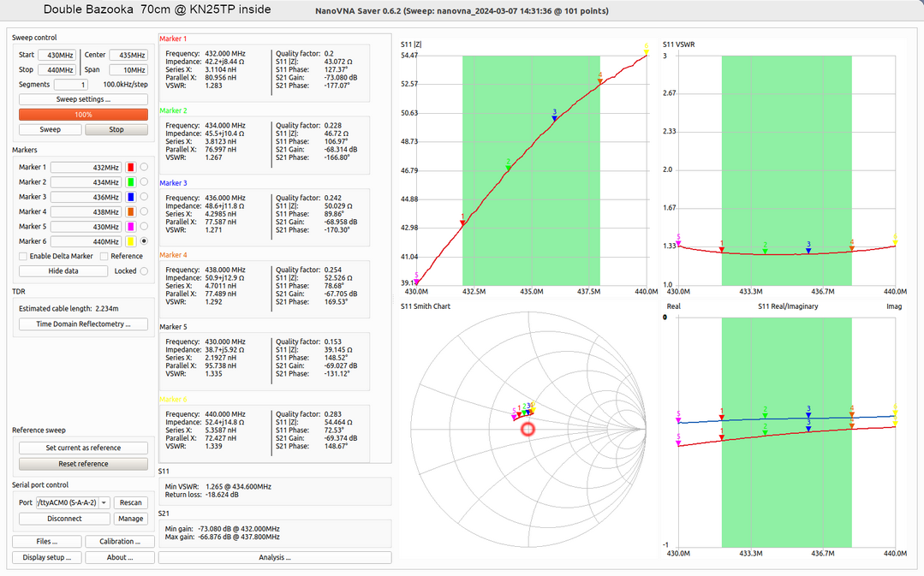
Task: Open the Marker 4 orange color swatch
Action: (131, 211)
